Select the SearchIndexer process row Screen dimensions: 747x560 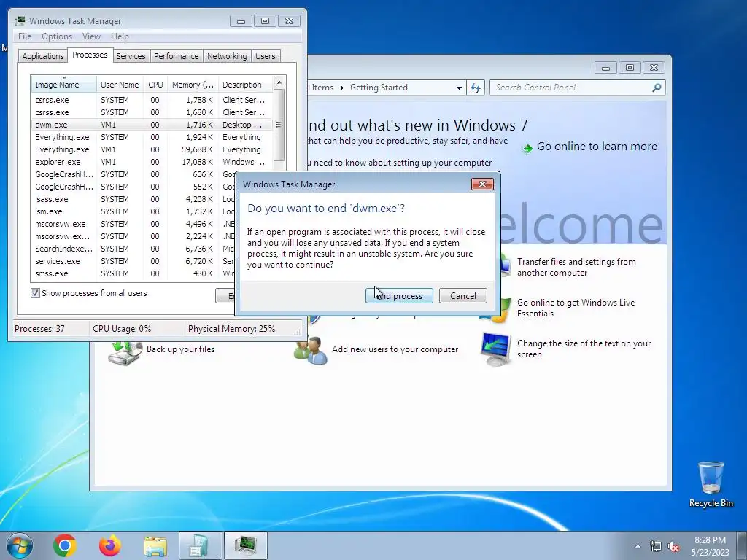tap(133, 249)
